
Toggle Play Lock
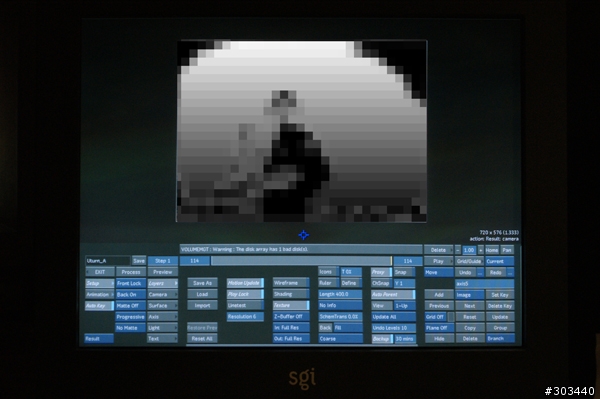click(x=245, y=294)
